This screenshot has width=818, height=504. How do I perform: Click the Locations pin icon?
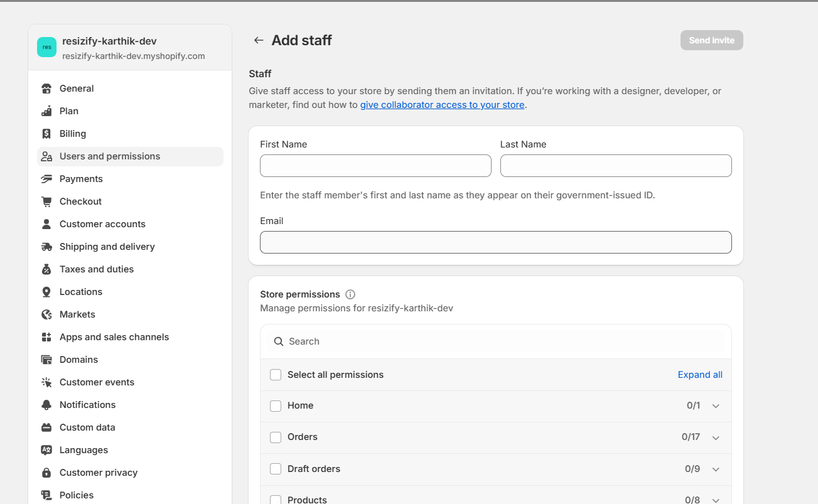[46, 291]
